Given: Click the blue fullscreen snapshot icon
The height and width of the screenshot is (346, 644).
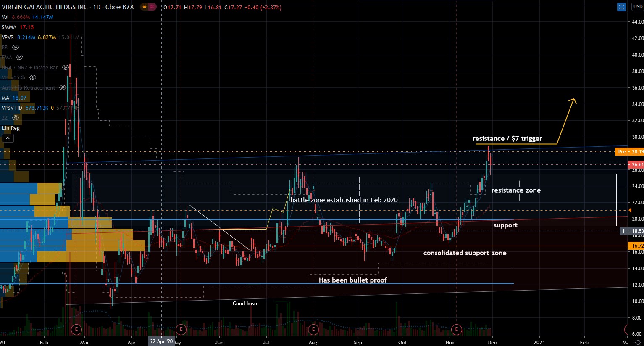Looking at the screenshot, I should [x=621, y=7].
